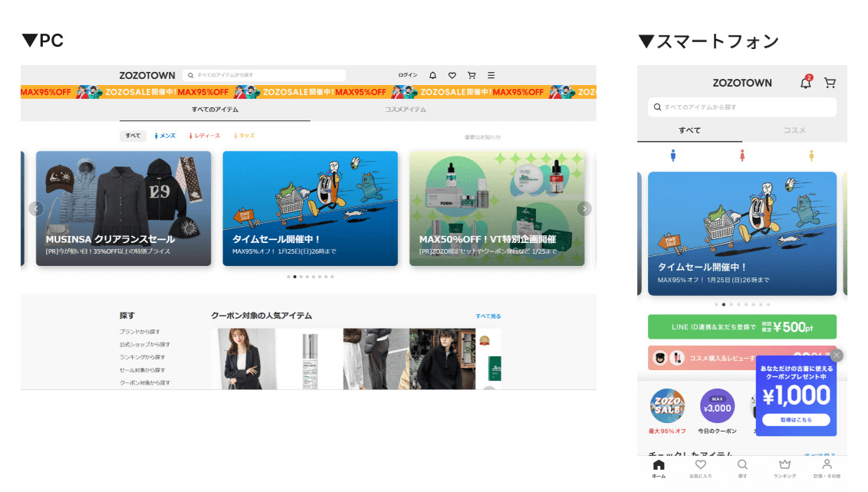This screenshot has height=492, width=868.
Task: Go back using the carousel left arrow
Action: tap(36, 208)
